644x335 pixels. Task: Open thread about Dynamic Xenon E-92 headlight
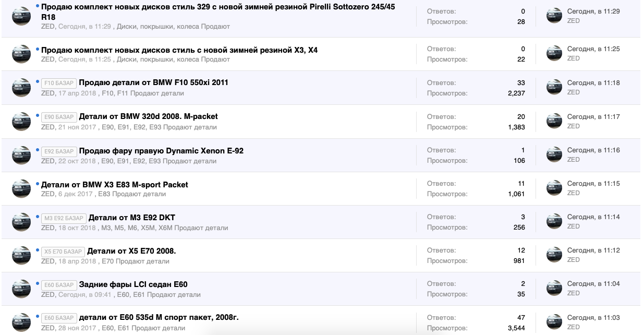tap(161, 151)
